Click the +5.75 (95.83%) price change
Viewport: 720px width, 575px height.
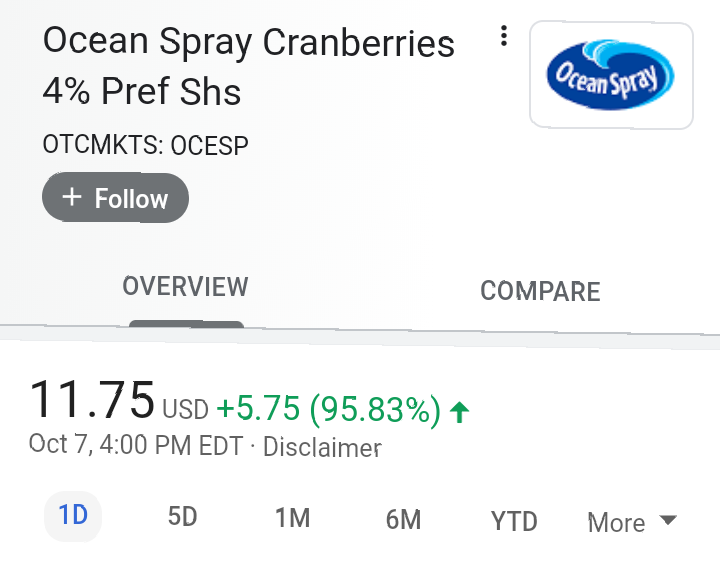tap(328, 409)
